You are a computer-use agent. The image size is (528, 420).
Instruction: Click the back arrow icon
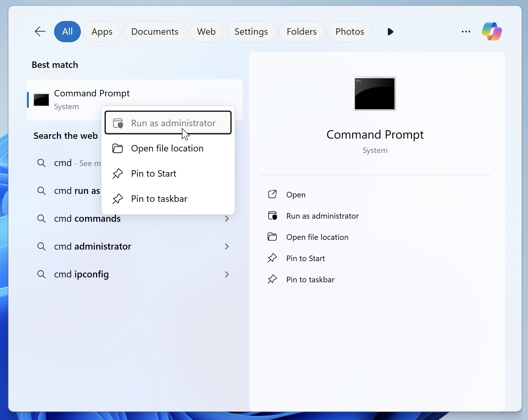(x=40, y=32)
